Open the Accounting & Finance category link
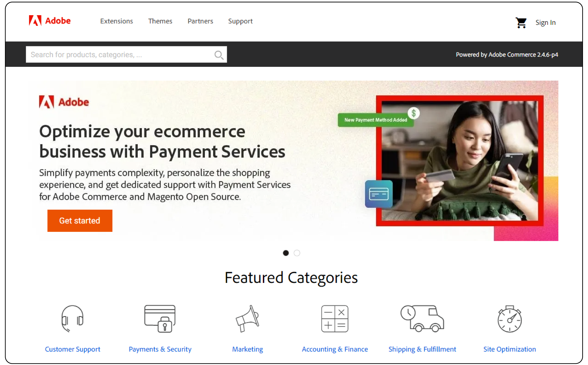 tap(335, 349)
